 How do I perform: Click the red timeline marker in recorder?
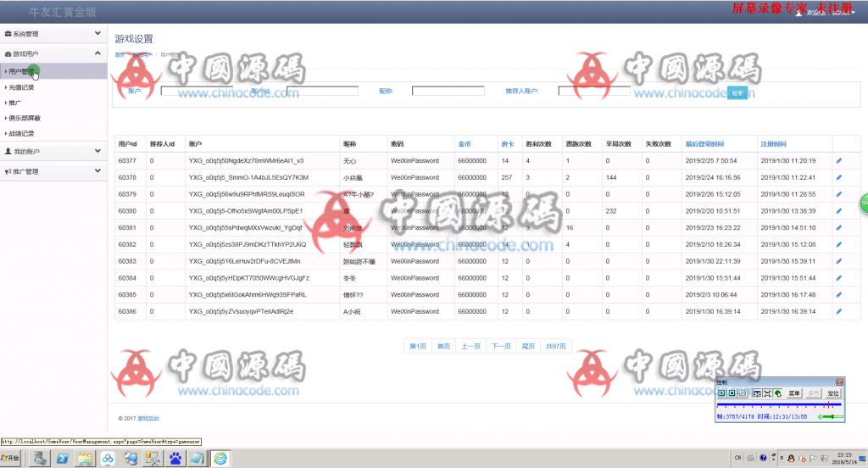click(829, 404)
